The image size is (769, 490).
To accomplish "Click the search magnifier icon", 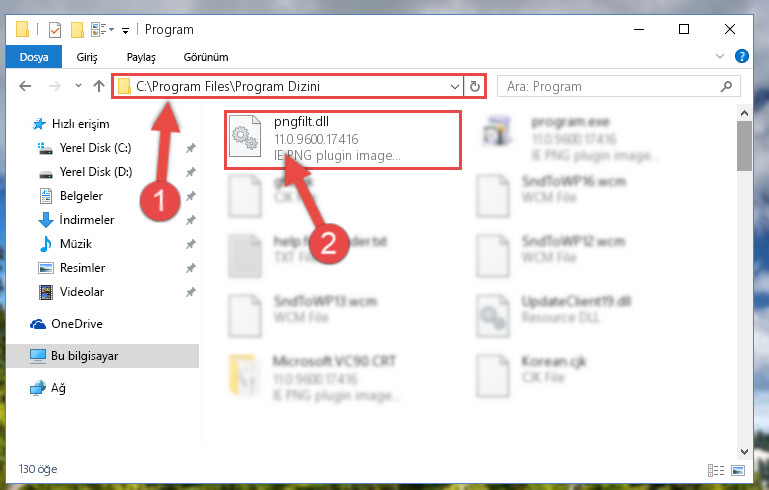I will (726, 87).
